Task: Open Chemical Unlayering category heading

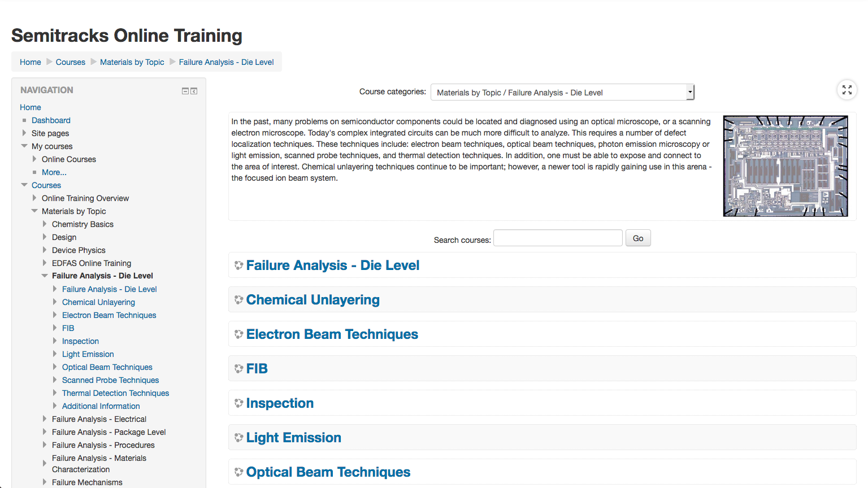Action: click(x=313, y=300)
